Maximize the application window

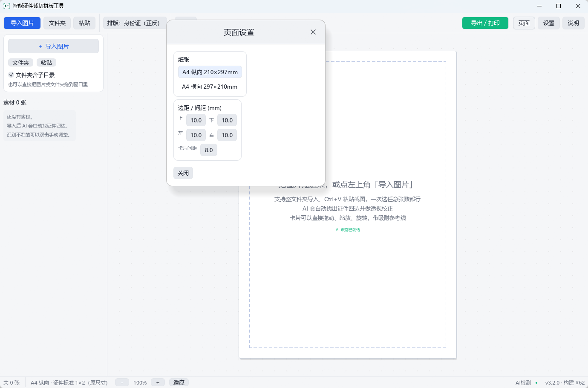tap(559, 6)
